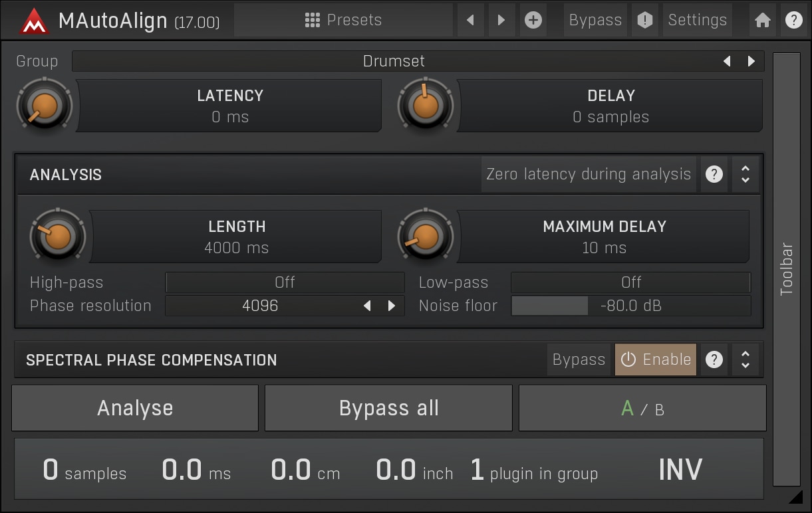Viewport: 812px width, 513px height.
Task: Add a new preset with plus icon
Action: tap(533, 20)
